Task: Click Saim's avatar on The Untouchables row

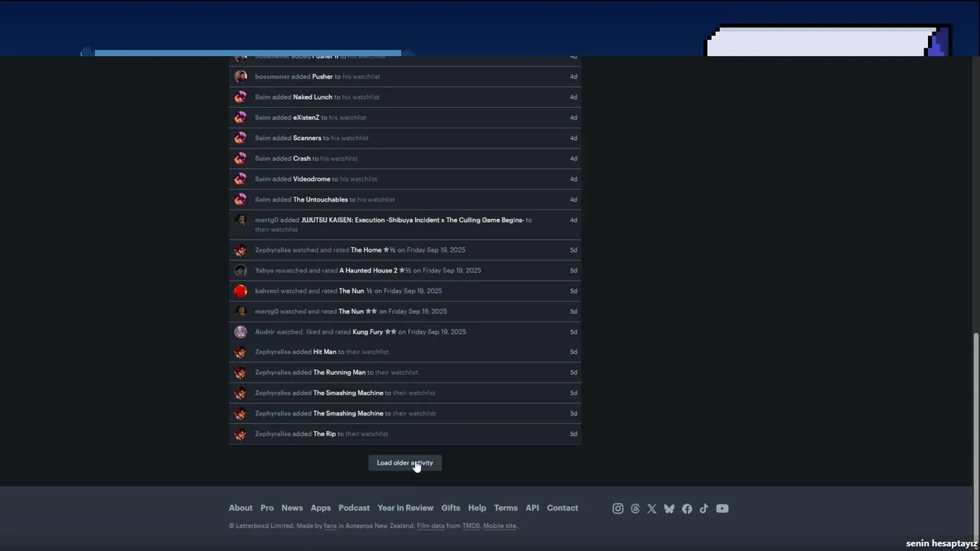Action: click(240, 200)
